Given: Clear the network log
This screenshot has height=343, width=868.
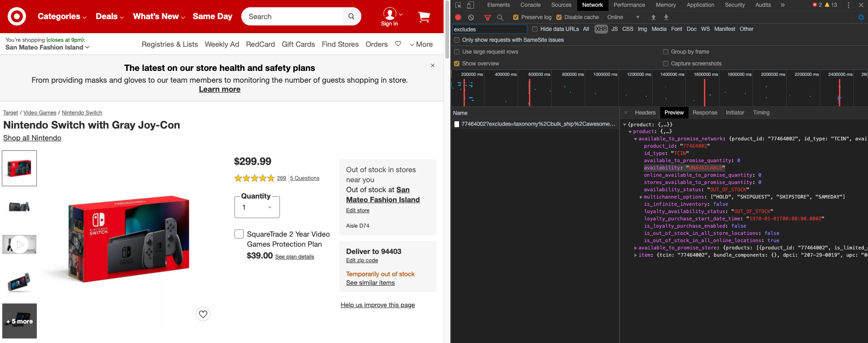Looking at the screenshot, I should click(x=471, y=17).
